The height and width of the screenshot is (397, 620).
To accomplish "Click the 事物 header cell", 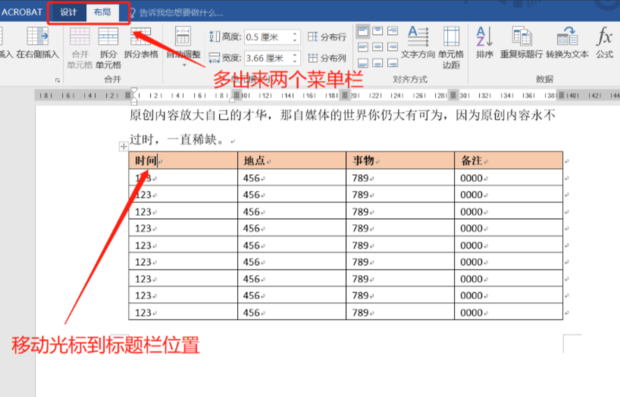I will tap(400, 161).
